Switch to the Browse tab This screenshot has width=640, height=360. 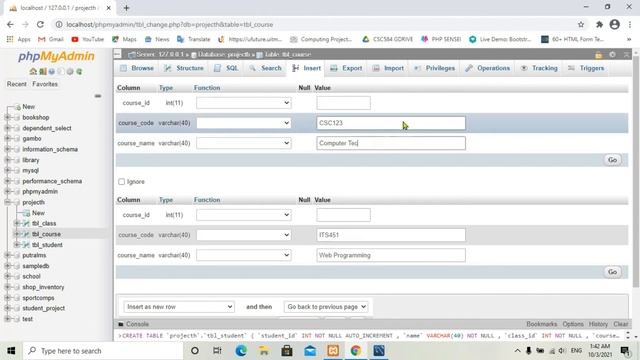[x=137, y=68]
